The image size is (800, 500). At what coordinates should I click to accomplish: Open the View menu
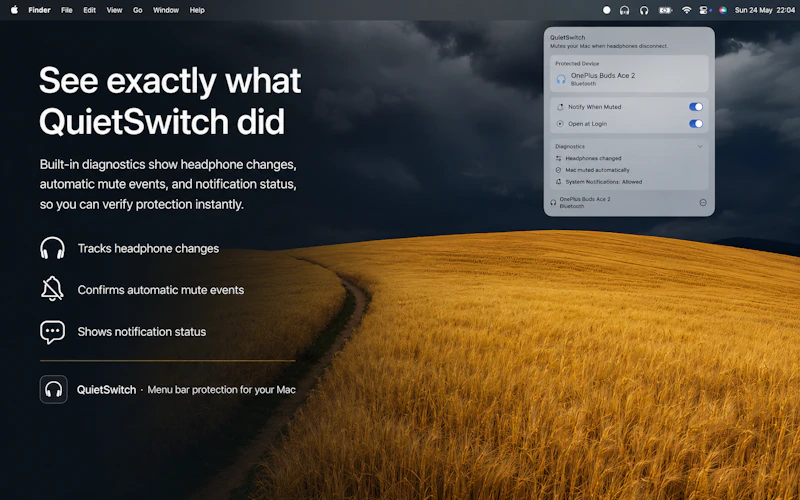coord(114,10)
